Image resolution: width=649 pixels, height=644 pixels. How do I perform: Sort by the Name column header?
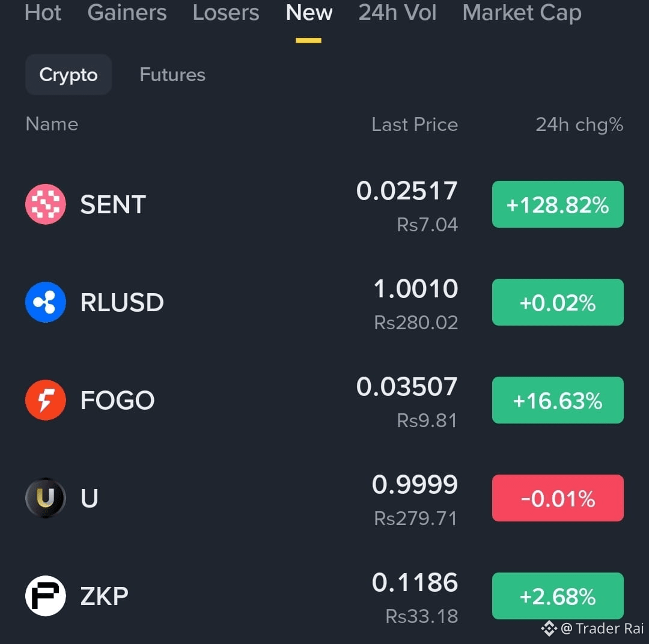click(x=52, y=124)
